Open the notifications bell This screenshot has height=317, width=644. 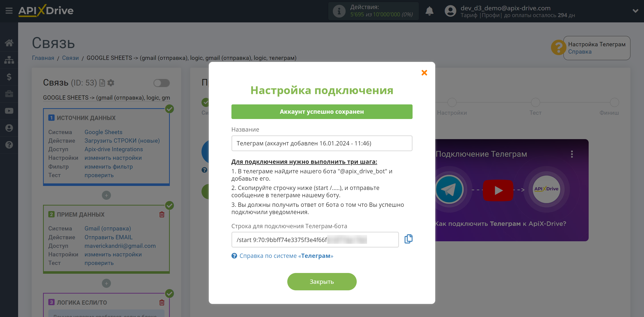click(x=429, y=11)
